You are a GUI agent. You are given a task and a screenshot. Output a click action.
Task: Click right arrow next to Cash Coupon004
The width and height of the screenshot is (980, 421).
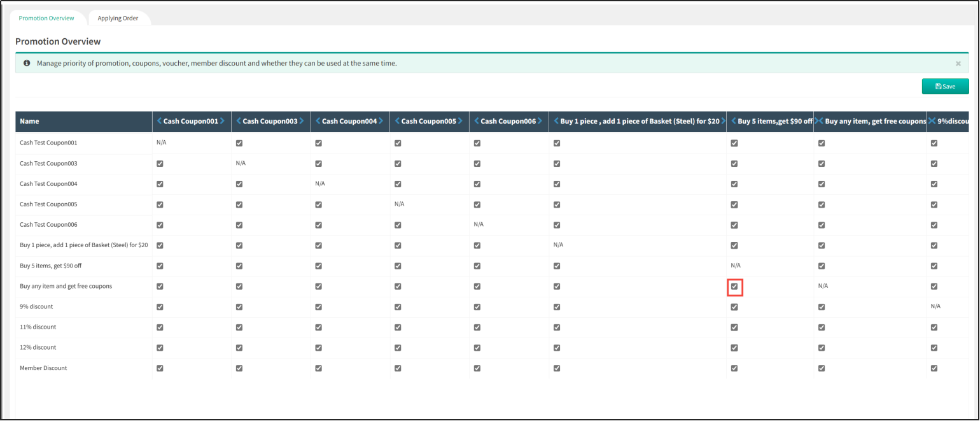coord(381,121)
